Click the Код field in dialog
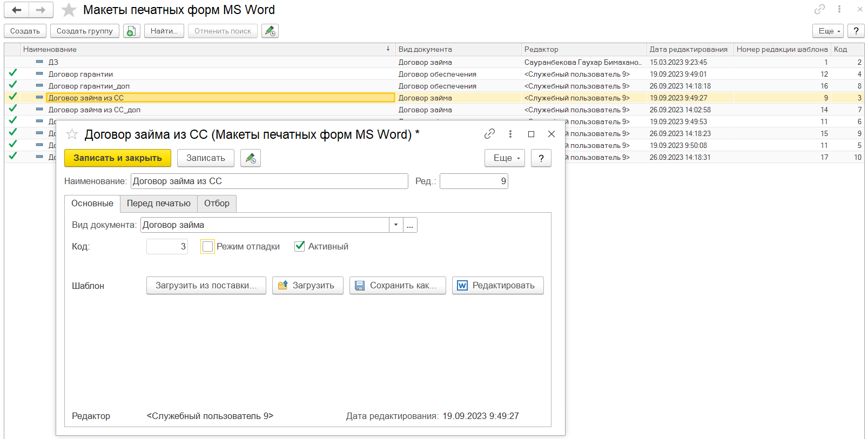This screenshot has height=439, width=868. pyautogui.click(x=167, y=247)
